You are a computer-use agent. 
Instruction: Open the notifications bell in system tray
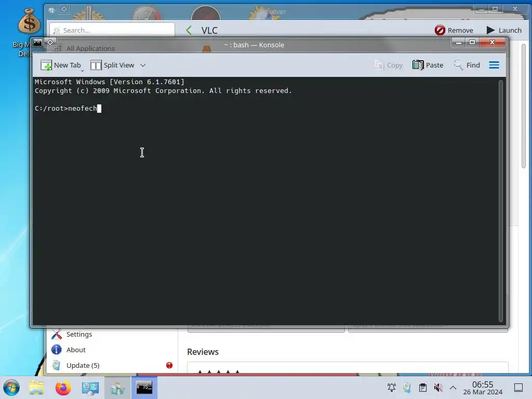tap(392, 388)
